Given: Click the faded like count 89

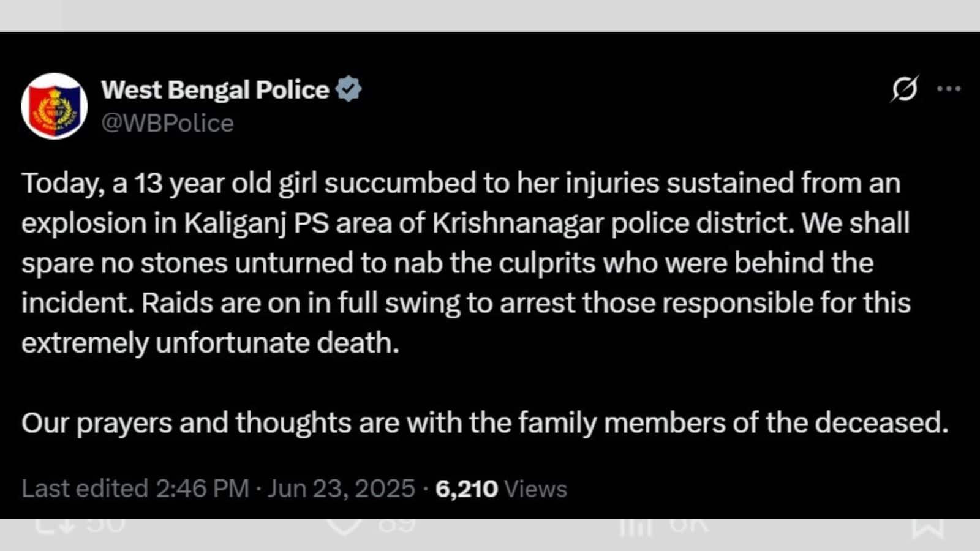Looking at the screenshot, I should coord(397,524).
